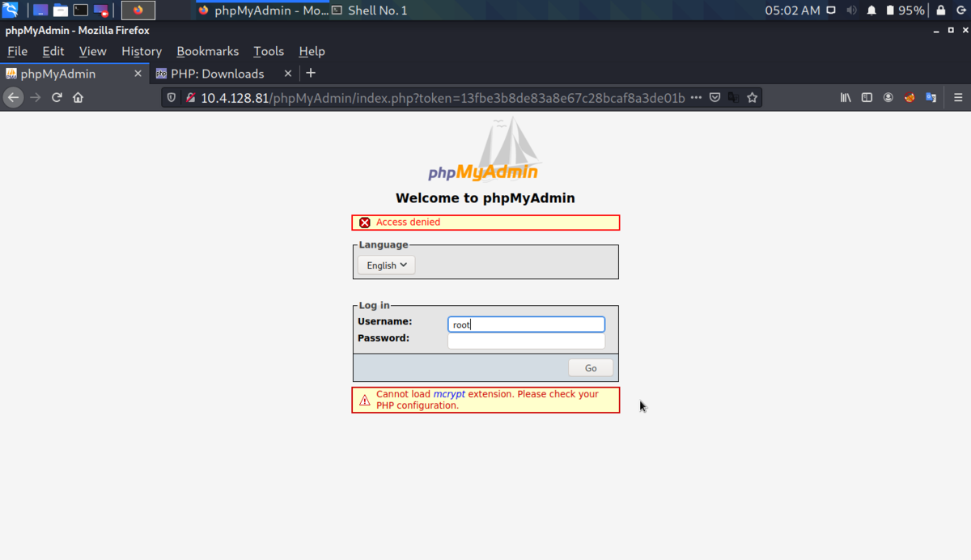Switch to the phpMyAdmin browser tab
971x560 pixels.
pos(73,73)
